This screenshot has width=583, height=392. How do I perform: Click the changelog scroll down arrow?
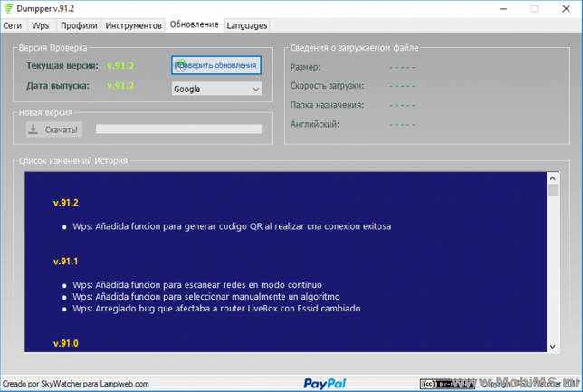coord(552,346)
